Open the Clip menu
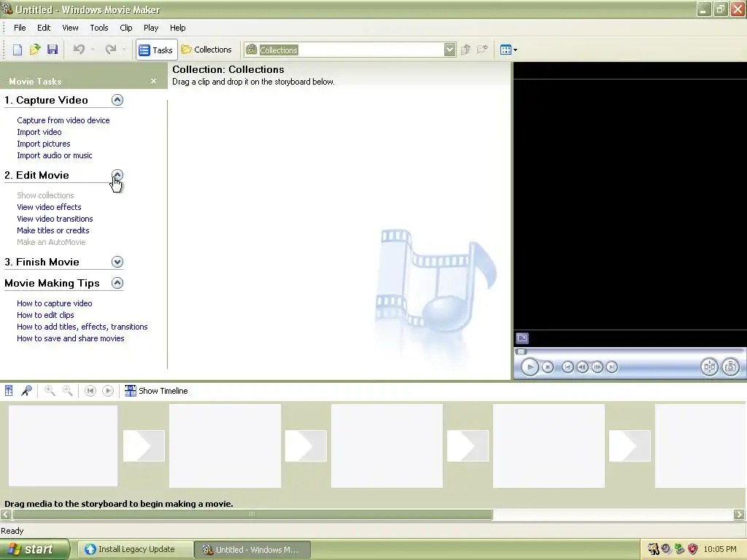The image size is (747, 560). (x=125, y=28)
